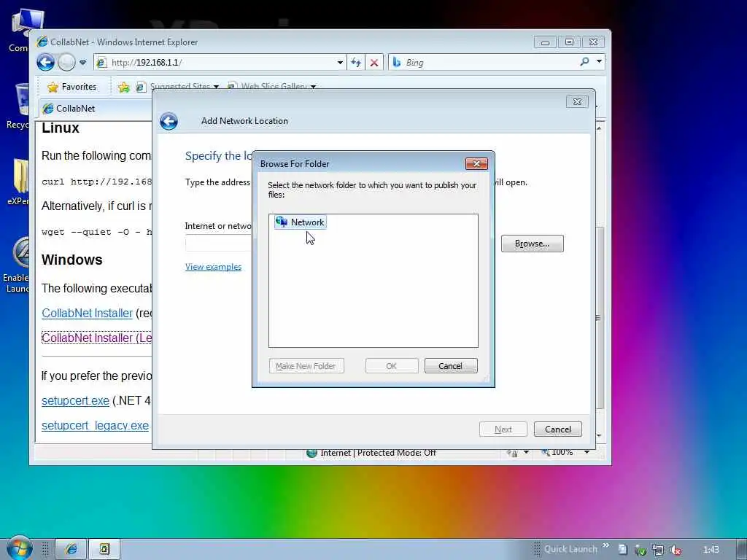747x560 pixels.
Task: Open the Favorites button
Action: click(x=72, y=87)
